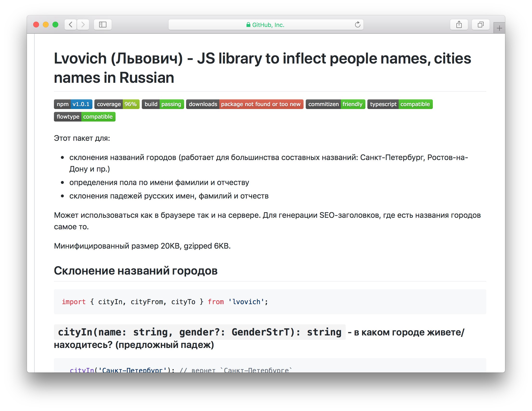Go back using the browser back arrow

(71, 25)
